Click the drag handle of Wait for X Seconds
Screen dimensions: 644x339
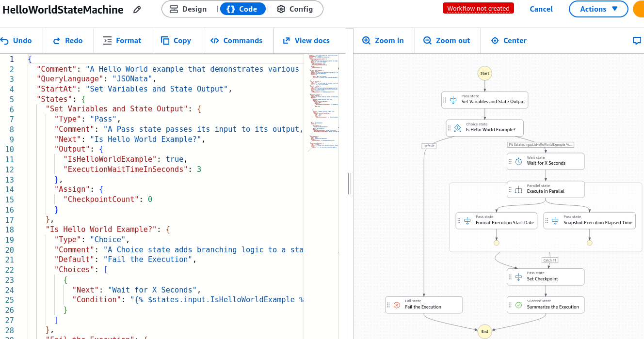point(510,161)
